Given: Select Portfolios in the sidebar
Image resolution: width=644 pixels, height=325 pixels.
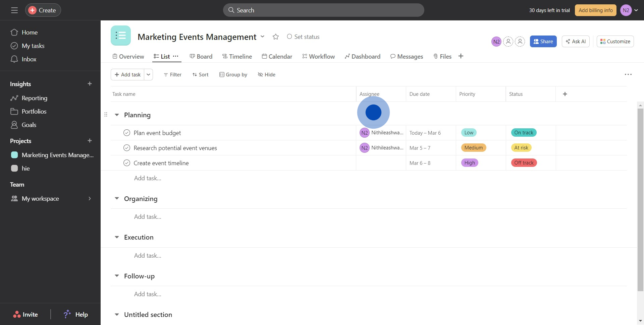Looking at the screenshot, I should 34,111.
